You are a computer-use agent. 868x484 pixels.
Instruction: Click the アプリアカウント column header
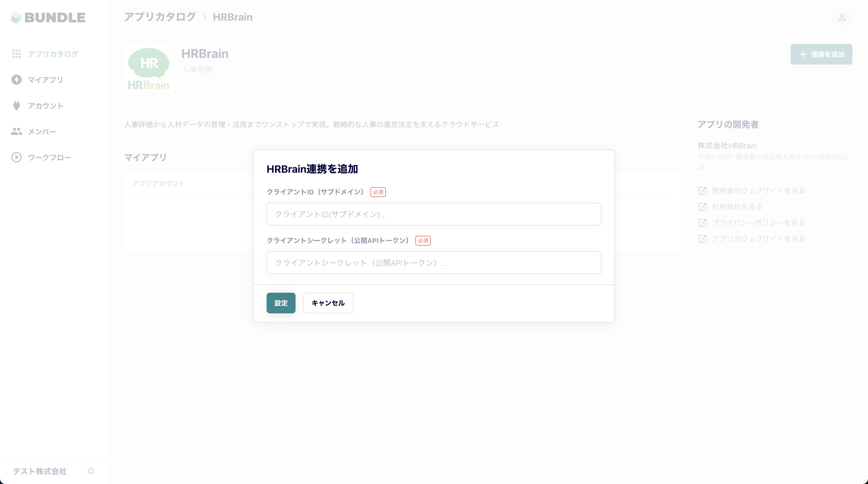[x=158, y=184]
